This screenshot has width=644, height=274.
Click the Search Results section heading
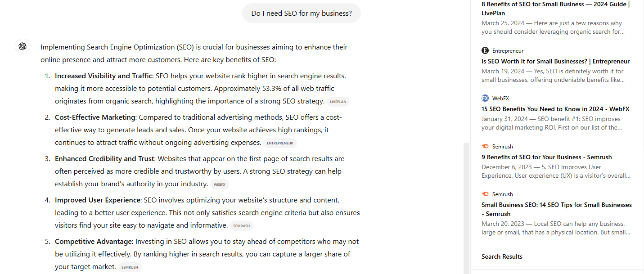(502, 256)
